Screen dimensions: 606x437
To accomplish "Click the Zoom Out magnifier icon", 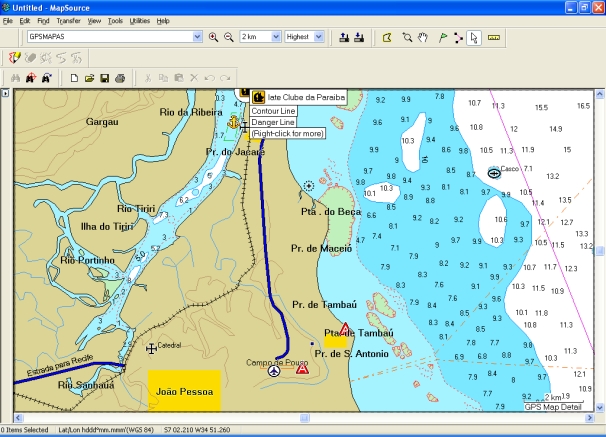I will (x=229, y=37).
